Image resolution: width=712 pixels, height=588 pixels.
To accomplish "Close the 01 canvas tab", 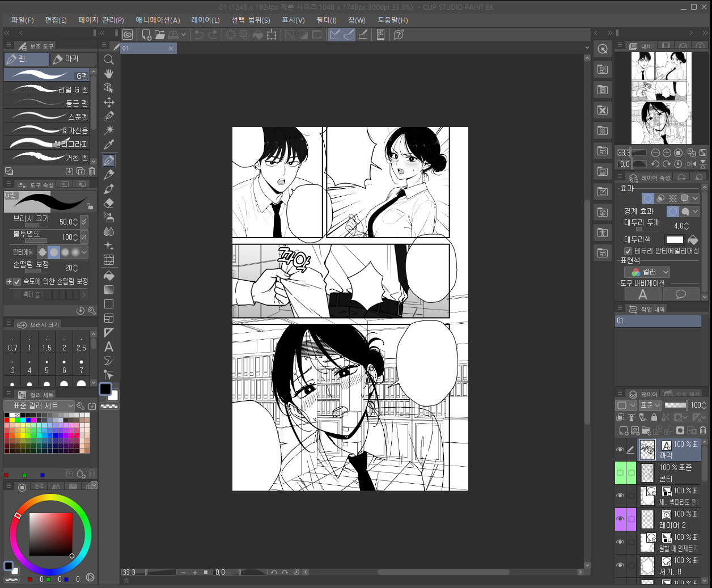I will pyautogui.click(x=171, y=48).
